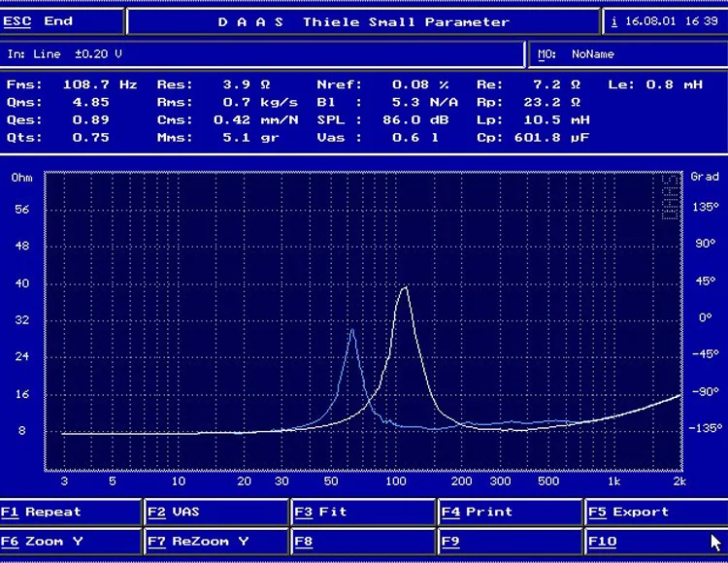Screen dimensions: 728x563
Task: Click the Grad axis label
Action: click(x=705, y=177)
